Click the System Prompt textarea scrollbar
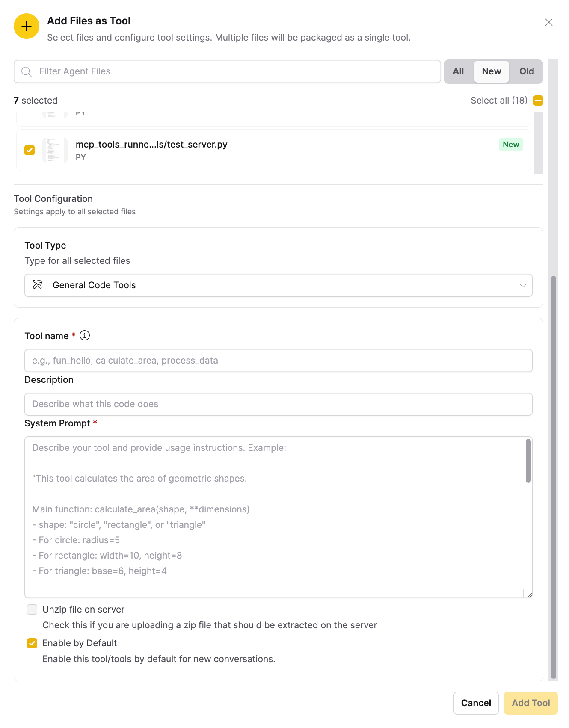This screenshot has height=728, width=569. (x=528, y=461)
